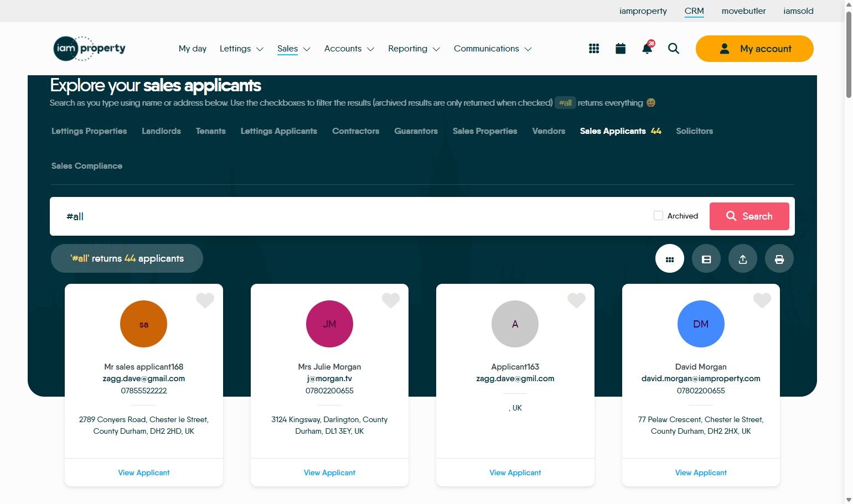Click email david.morgan@iamproperty.com
The image size is (853, 504).
tap(701, 379)
